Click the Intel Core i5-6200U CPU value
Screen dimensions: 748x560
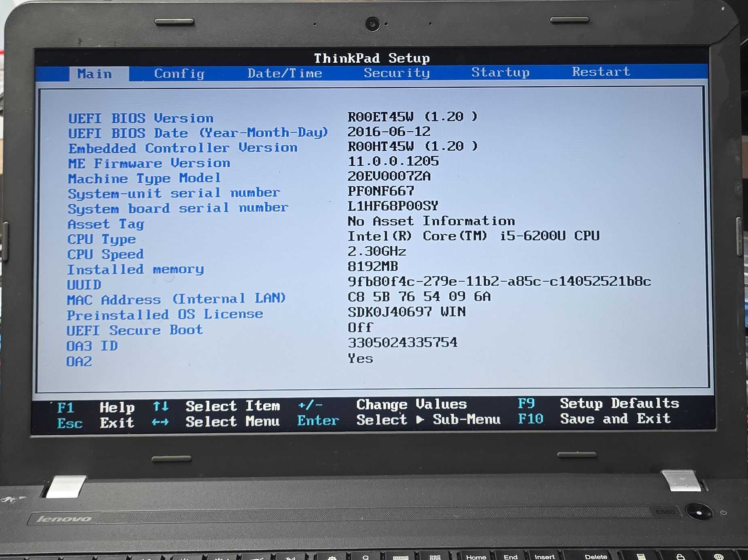pyautogui.click(x=474, y=236)
